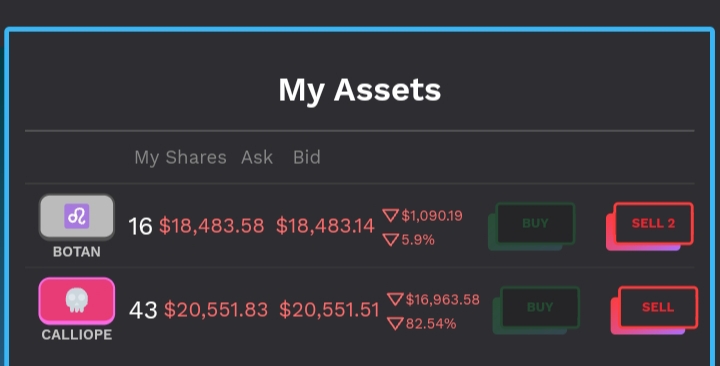Click CALLIOPE's ask price $20,551.83
Image resolution: width=720 pixels, height=366 pixels.
click(x=216, y=310)
